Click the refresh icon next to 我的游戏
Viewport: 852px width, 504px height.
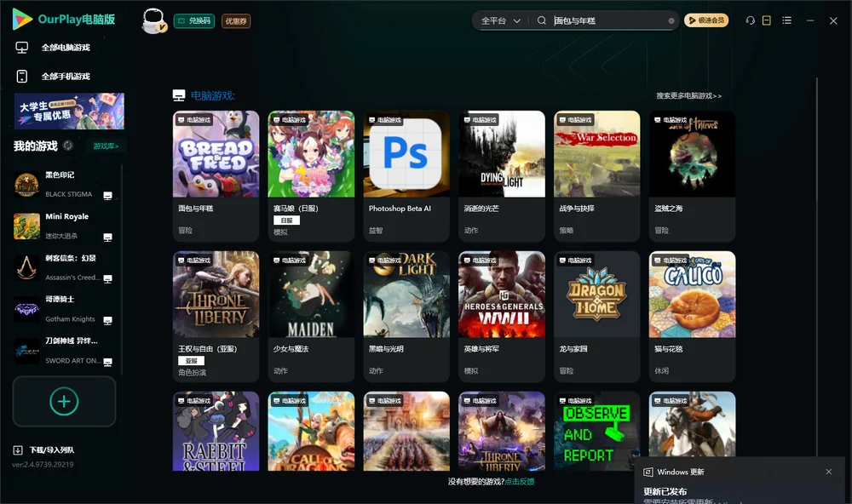(68, 146)
